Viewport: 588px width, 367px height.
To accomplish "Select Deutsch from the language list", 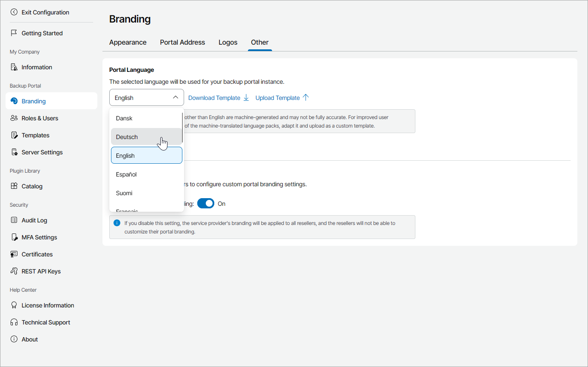I will (x=127, y=137).
